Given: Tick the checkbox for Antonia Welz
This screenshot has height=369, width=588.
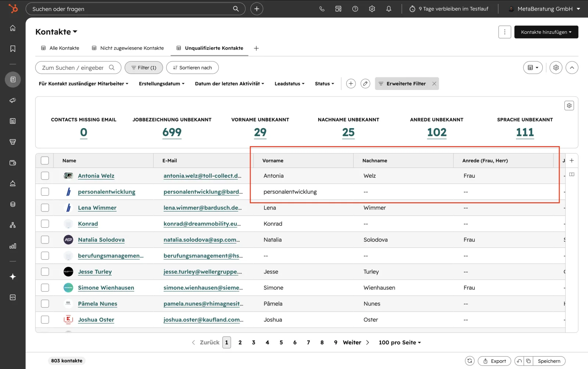Looking at the screenshot, I should coord(45,176).
